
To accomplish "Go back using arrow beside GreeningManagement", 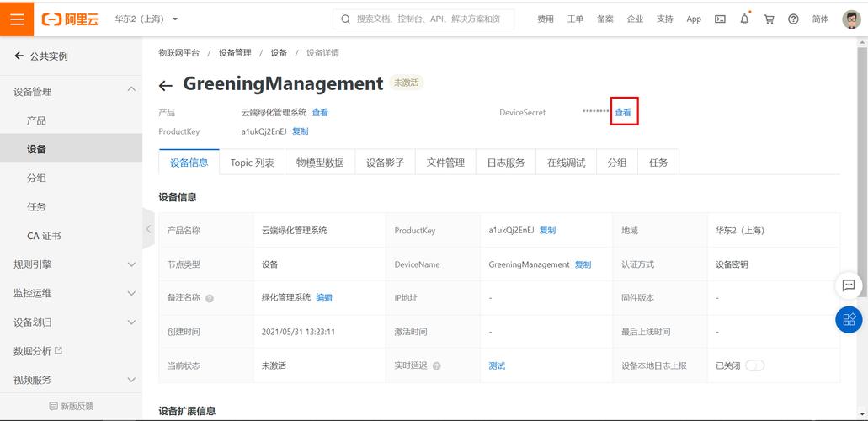I will [x=166, y=85].
